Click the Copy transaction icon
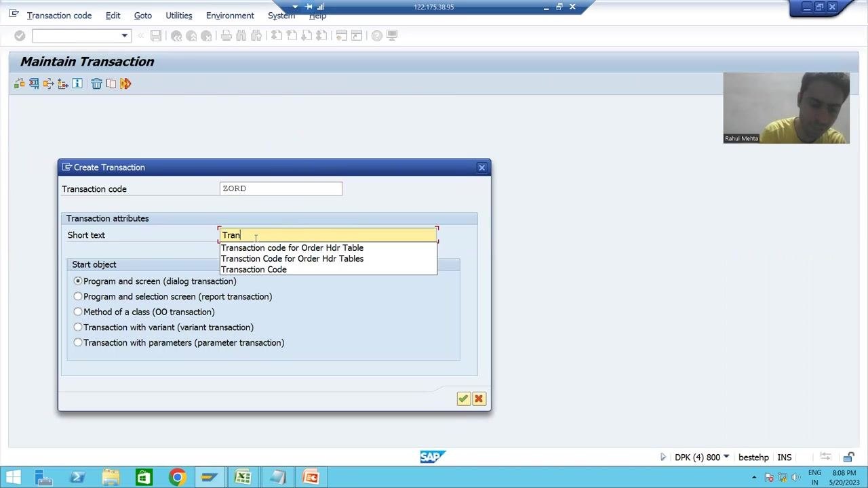This screenshot has height=488, width=868. [111, 83]
